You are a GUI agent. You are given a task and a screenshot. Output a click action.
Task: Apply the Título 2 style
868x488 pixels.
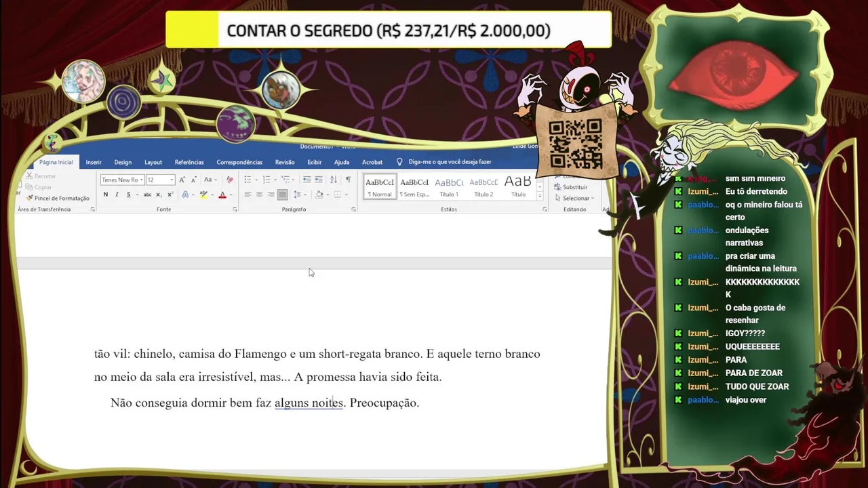click(x=484, y=186)
